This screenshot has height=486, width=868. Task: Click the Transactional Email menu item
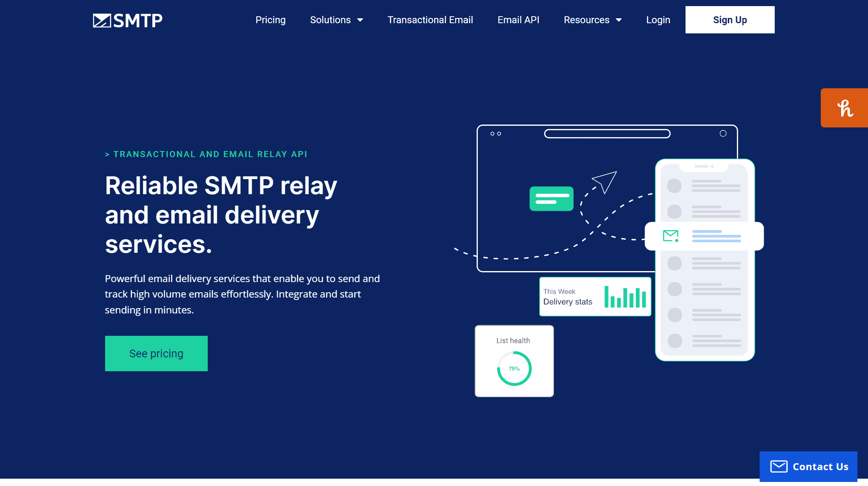pyautogui.click(x=430, y=20)
